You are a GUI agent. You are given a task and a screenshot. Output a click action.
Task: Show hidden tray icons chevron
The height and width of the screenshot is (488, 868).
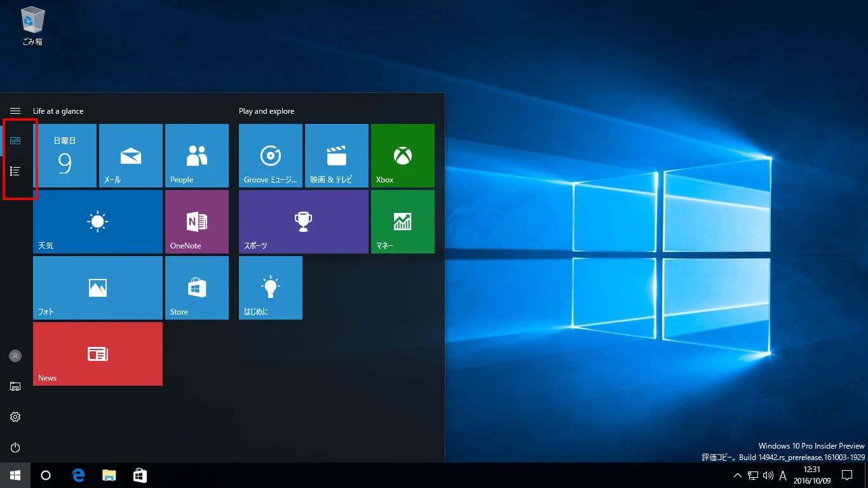pyautogui.click(x=737, y=475)
